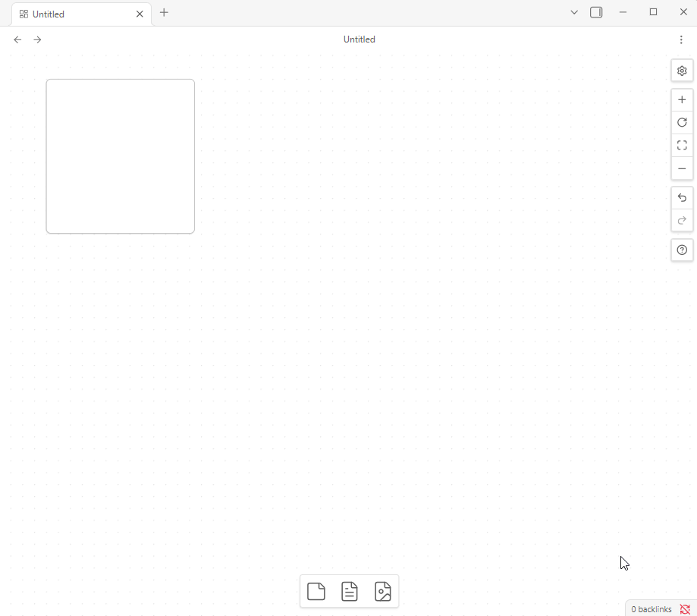Select the empty card on the canvas
Viewport: 697px width, 616px height.
click(x=121, y=156)
